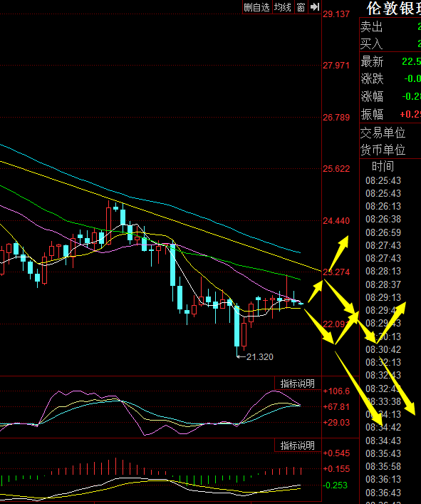This screenshot has height=504, width=421.
Task: Click the 24.440 price axis label
Action: 336,221
